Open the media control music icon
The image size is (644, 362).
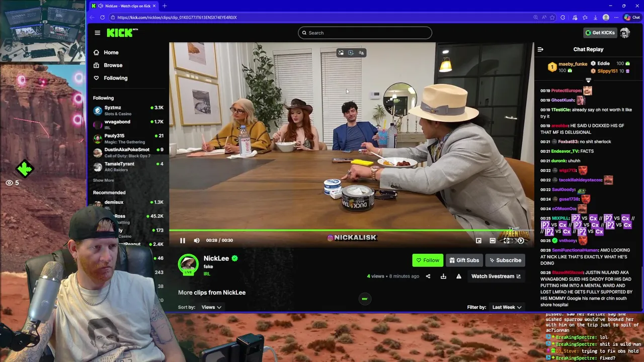(x=575, y=17)
